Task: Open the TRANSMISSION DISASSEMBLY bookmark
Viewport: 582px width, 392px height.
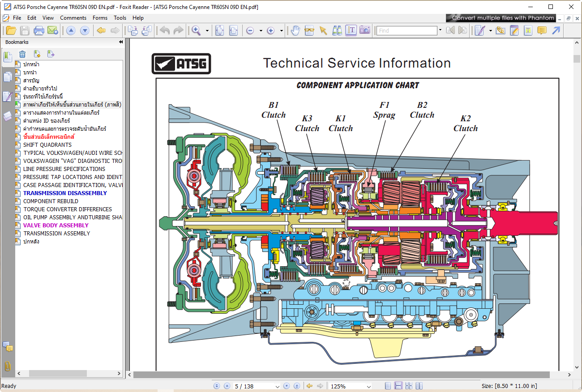Action: 65,193
